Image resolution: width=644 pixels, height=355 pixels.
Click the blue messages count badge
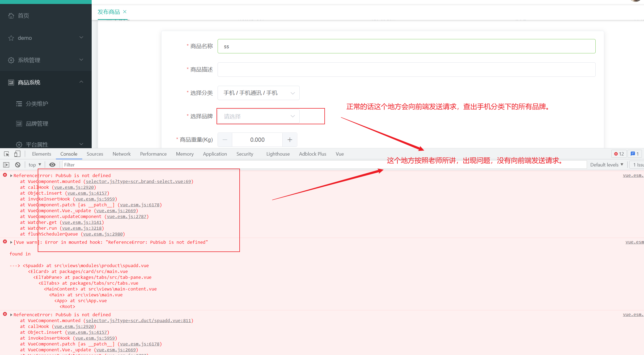[635, 154]
